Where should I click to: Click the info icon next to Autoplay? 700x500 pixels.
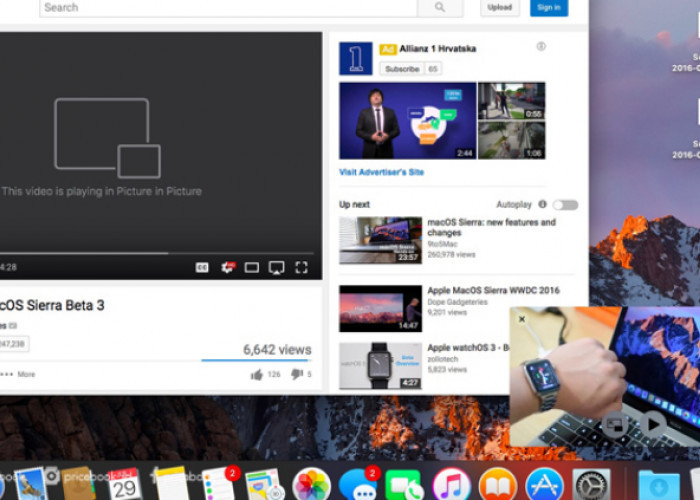point(542,204)
